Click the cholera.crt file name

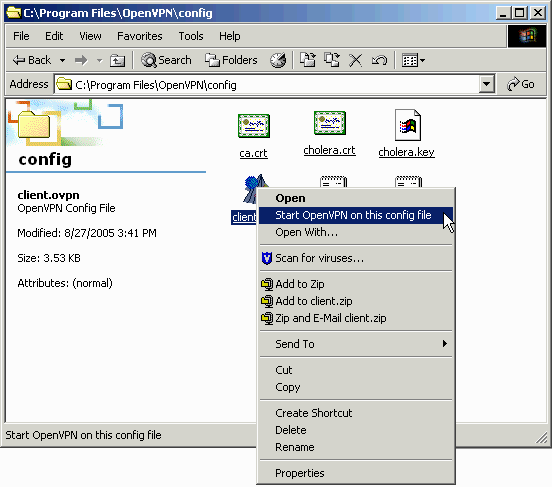(330, 150)
